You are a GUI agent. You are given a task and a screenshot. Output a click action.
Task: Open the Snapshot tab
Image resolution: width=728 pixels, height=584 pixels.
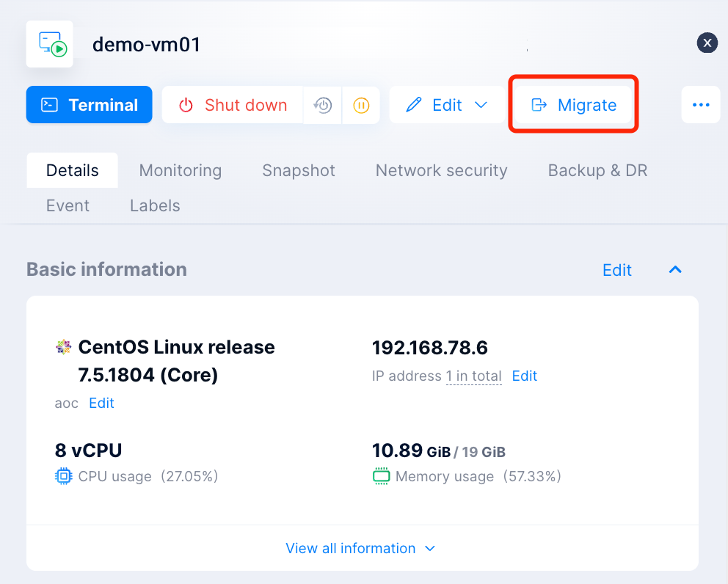299,170
